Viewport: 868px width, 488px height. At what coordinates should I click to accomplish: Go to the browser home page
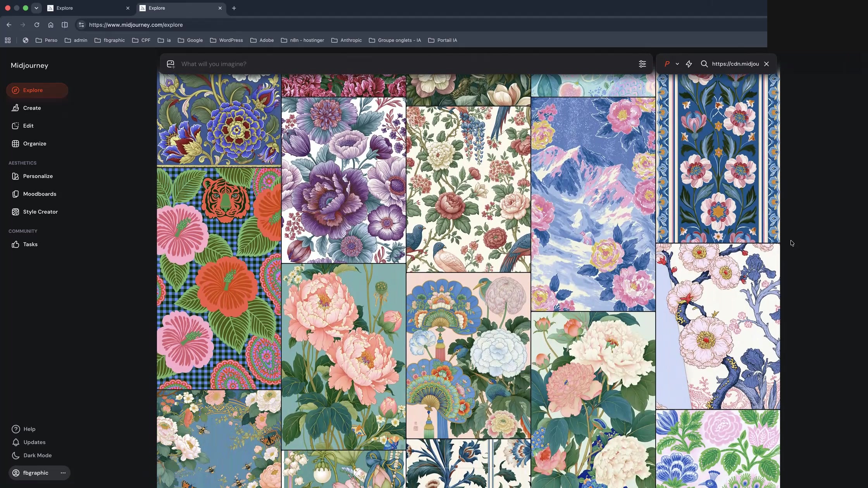[51, 25]
